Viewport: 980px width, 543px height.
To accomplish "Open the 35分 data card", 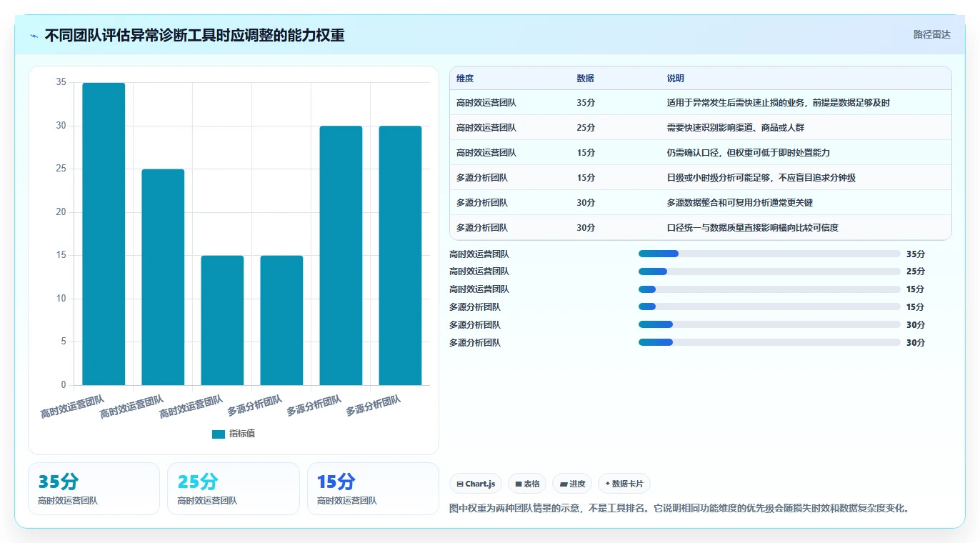I will (x=94, y=489).
